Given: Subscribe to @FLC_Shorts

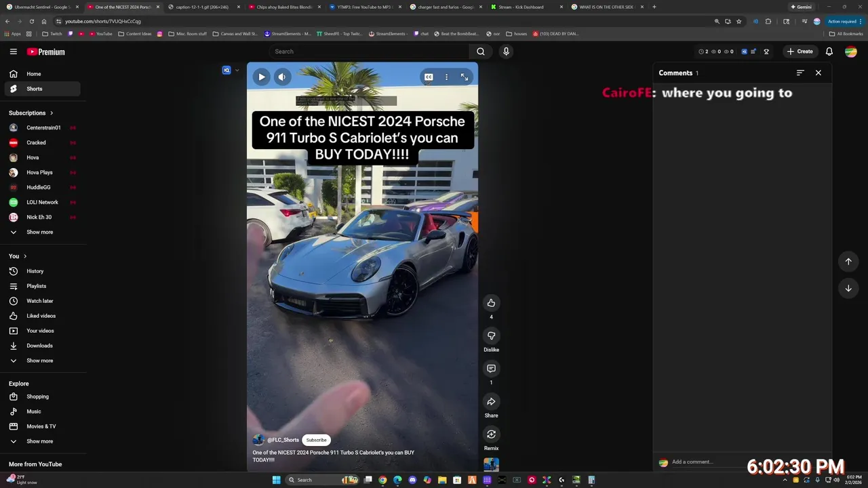Looking at the screenshot, I should pos(316,440).
